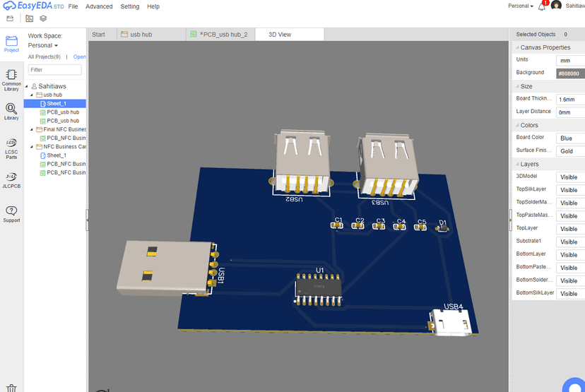Open the Support help icon
585x392 pixels.
(x=11, y=213)
